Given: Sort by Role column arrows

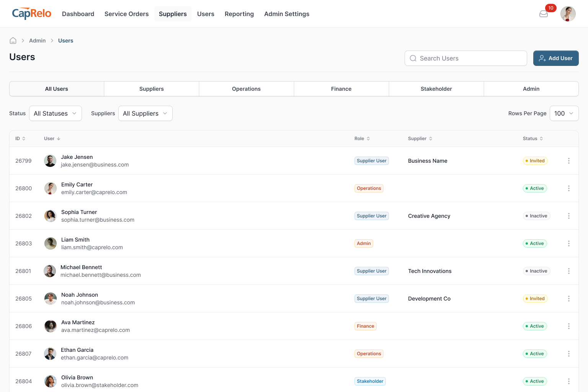Looking at the screenshot, I should (x=368, y=139).
